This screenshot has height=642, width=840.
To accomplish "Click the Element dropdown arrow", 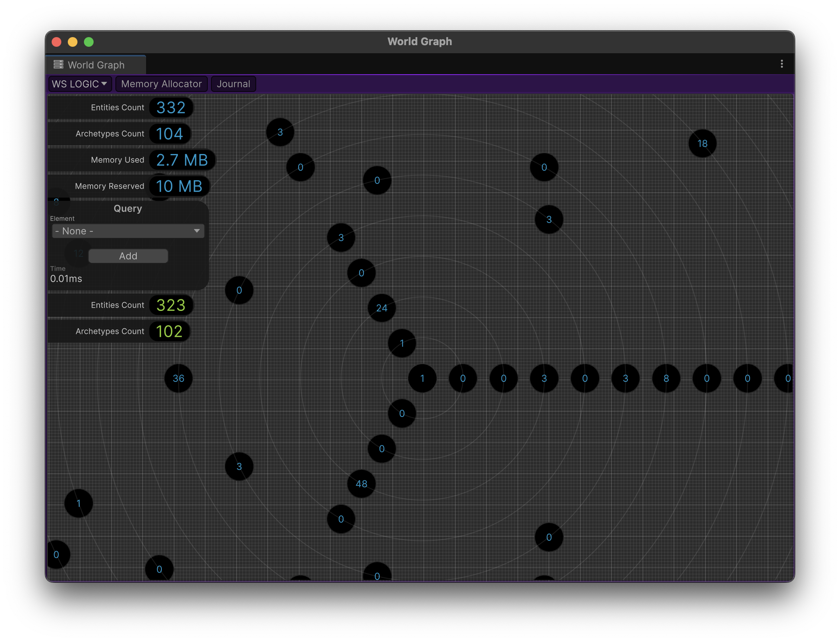I will (196, 231).
